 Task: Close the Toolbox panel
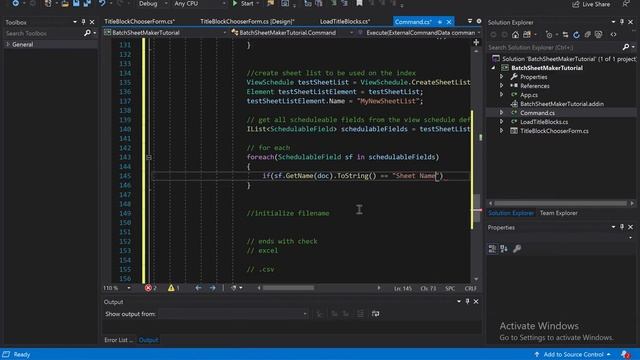(92, 22)
